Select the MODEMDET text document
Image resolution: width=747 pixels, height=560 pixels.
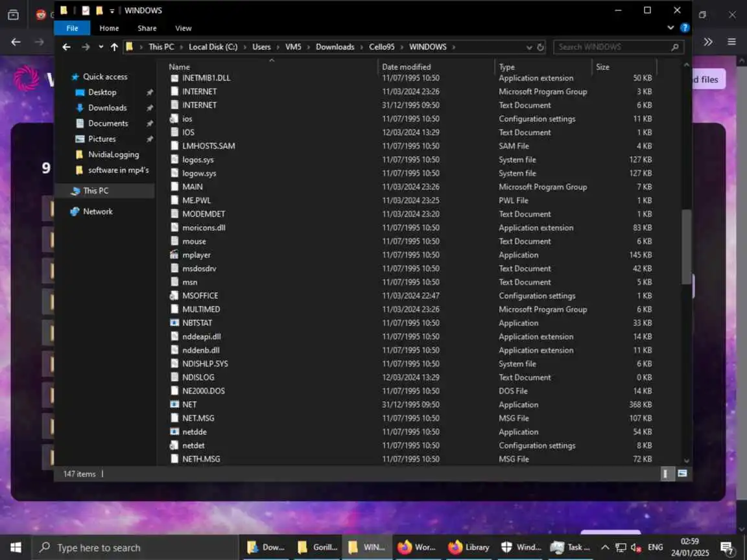(x=204, y=215)
